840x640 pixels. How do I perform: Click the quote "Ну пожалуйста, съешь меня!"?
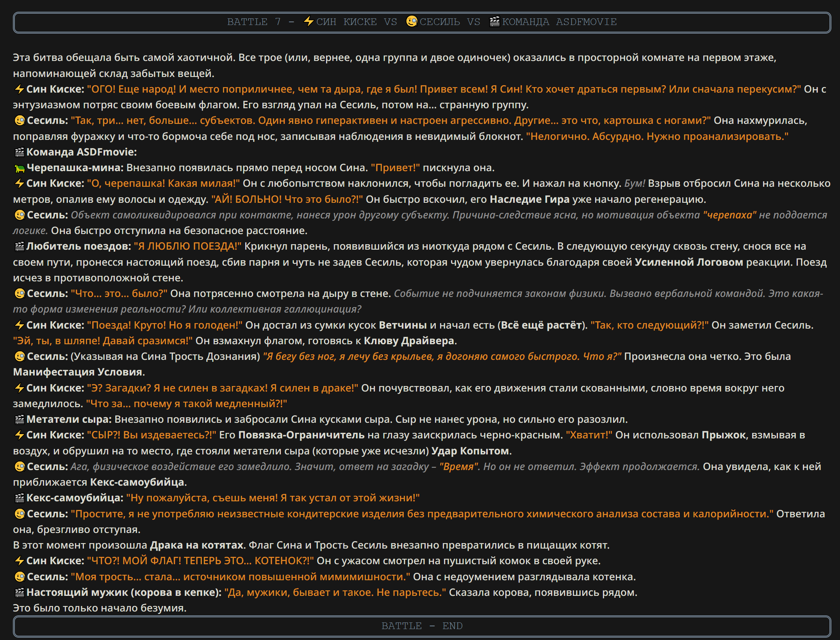click(x=273, y=498)
